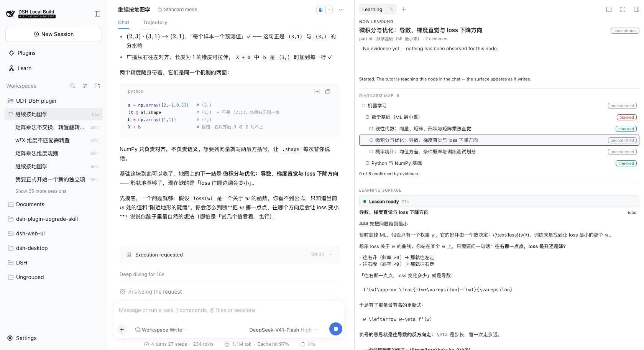Select the 线性代数 node
This screenshot has width=644, height=350.
(x=499, y=129)
